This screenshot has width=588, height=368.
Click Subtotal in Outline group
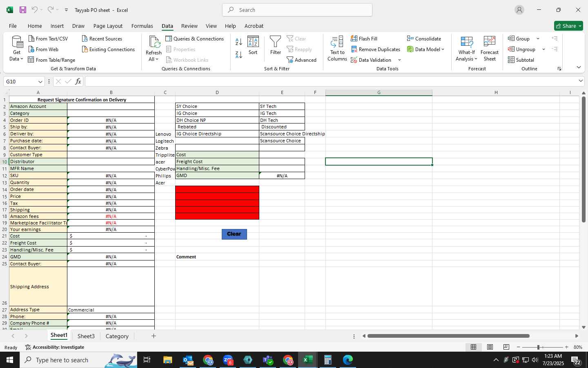(521, 60)
